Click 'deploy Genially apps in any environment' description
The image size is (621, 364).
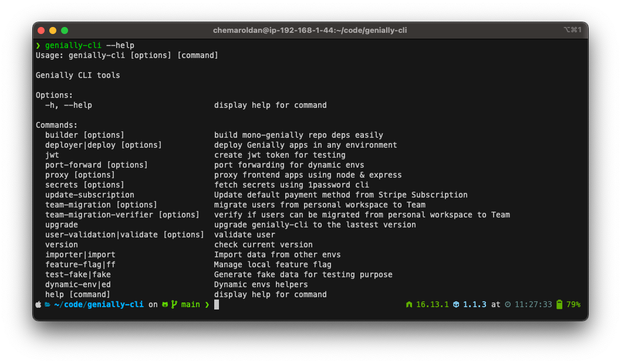click(305, 145)
